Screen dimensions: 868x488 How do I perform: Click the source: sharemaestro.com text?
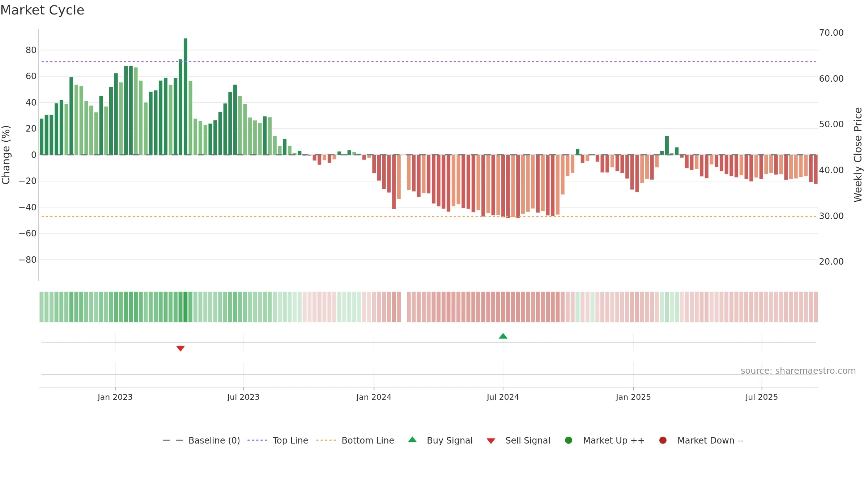798,371
